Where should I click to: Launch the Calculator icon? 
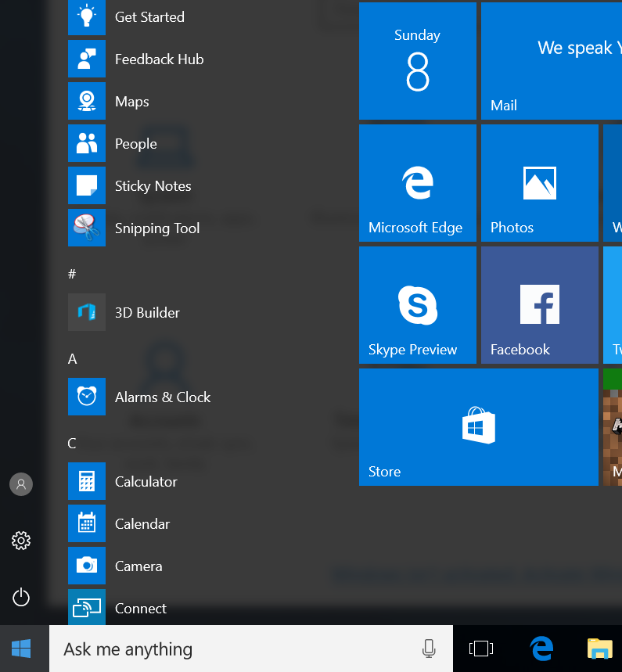[x=87, y=481]
